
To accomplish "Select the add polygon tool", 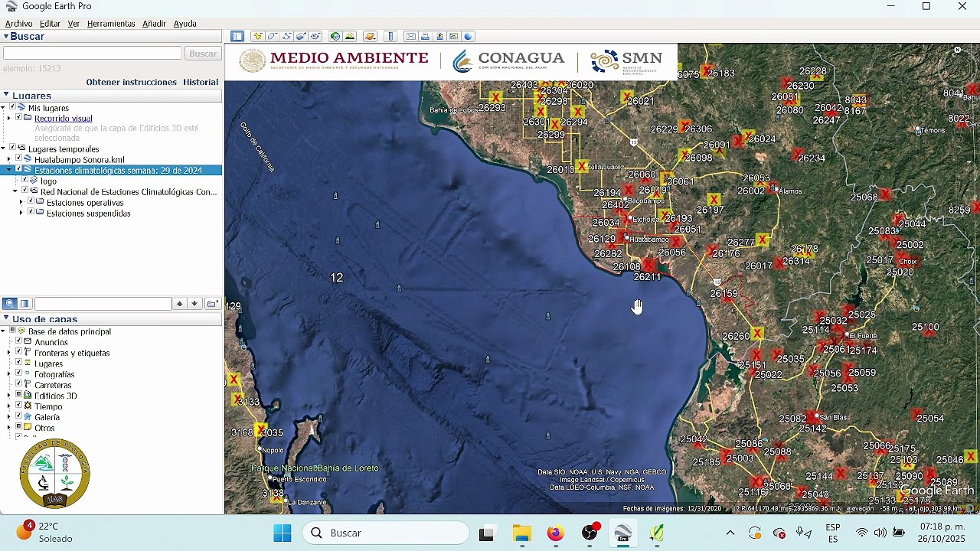I will (x=272, y=36).
